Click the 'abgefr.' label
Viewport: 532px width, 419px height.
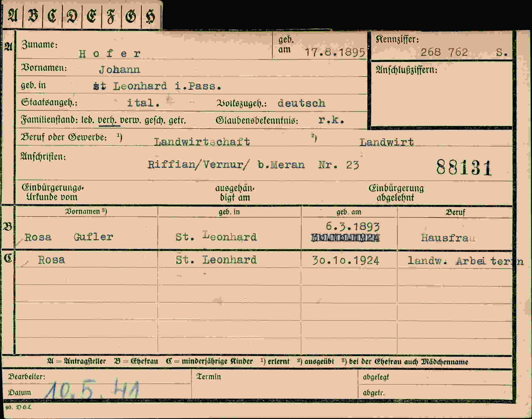coord(374,393)
